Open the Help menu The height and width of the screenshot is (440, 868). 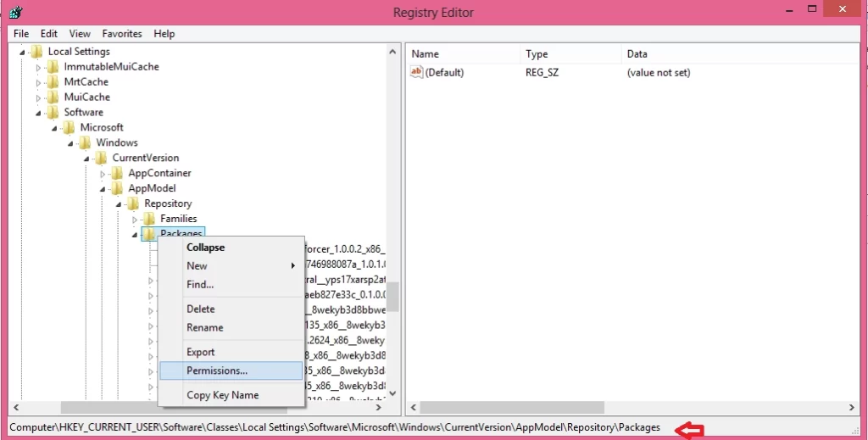point(164,34)
